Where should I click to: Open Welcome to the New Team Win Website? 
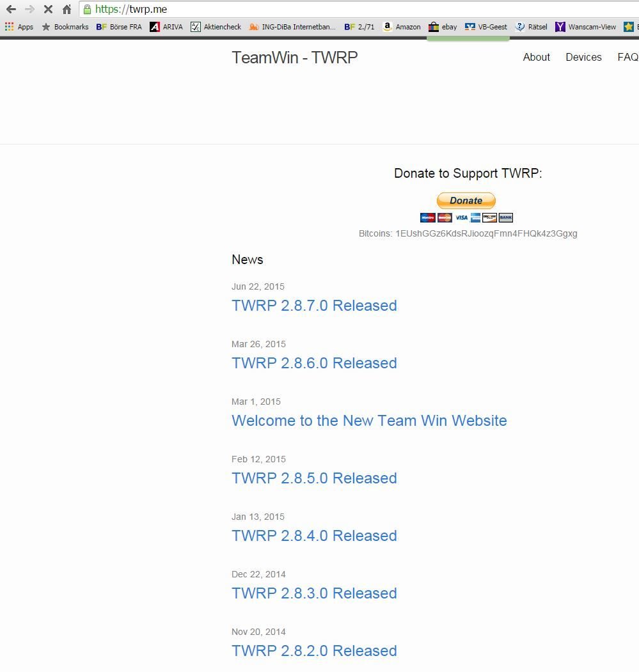point(369,421)
